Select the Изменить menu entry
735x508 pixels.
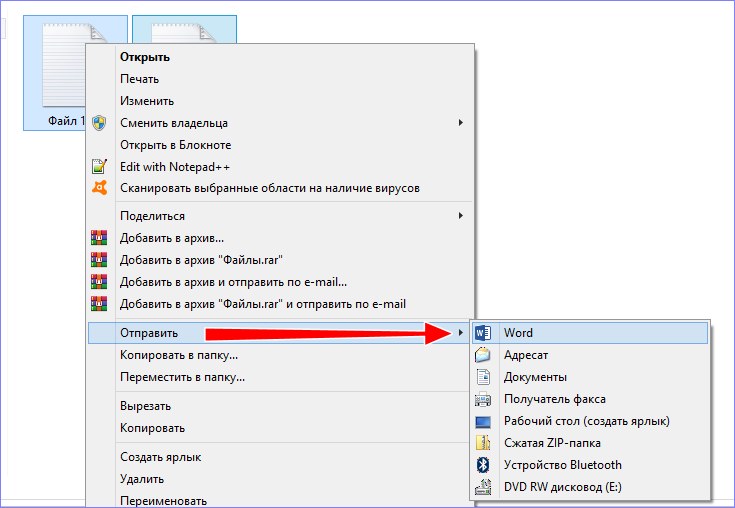280,101
